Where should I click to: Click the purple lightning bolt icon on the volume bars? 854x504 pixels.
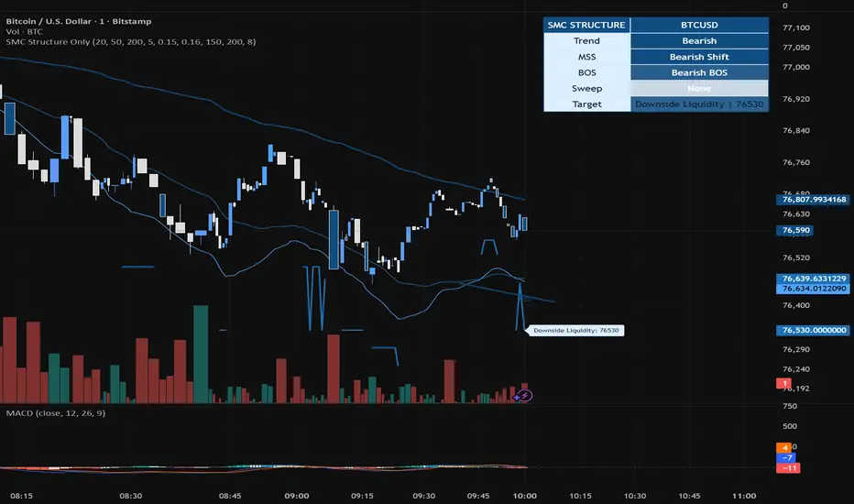(x=524, y=396)
